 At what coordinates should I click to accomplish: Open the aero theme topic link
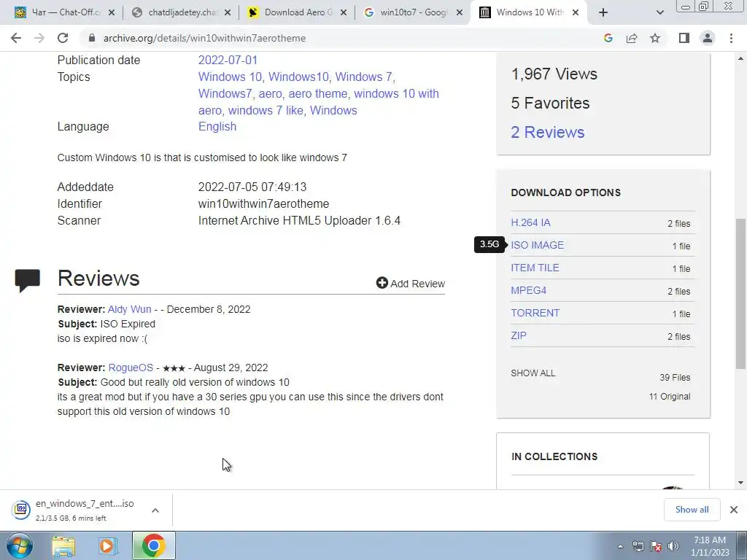tap(318, 93)
